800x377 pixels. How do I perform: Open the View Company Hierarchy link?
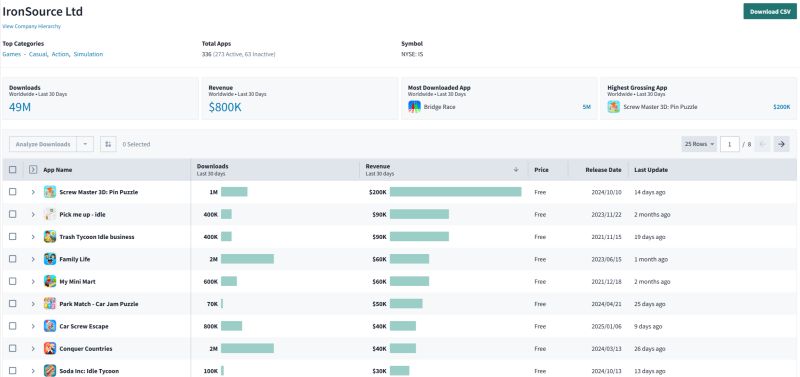32,26
